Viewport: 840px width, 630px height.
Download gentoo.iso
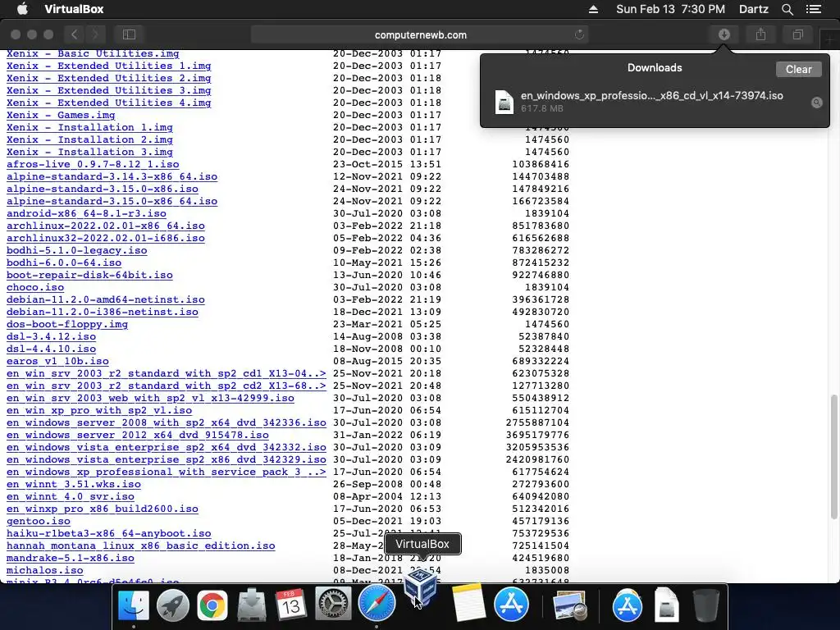pyautogui.click(x=39, y=522)
